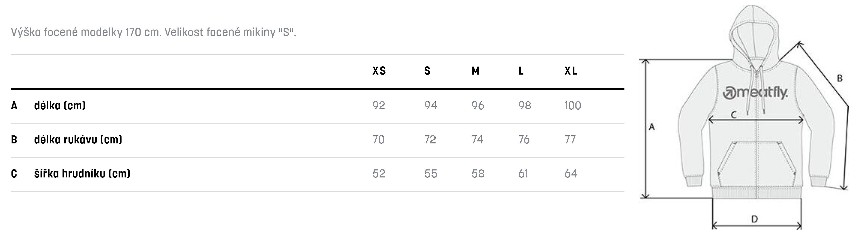Image resolution: width=868 pixels, height=235 pixels.
Task: Click the value 72 in the sleeve row
Action: click(430, 140)
